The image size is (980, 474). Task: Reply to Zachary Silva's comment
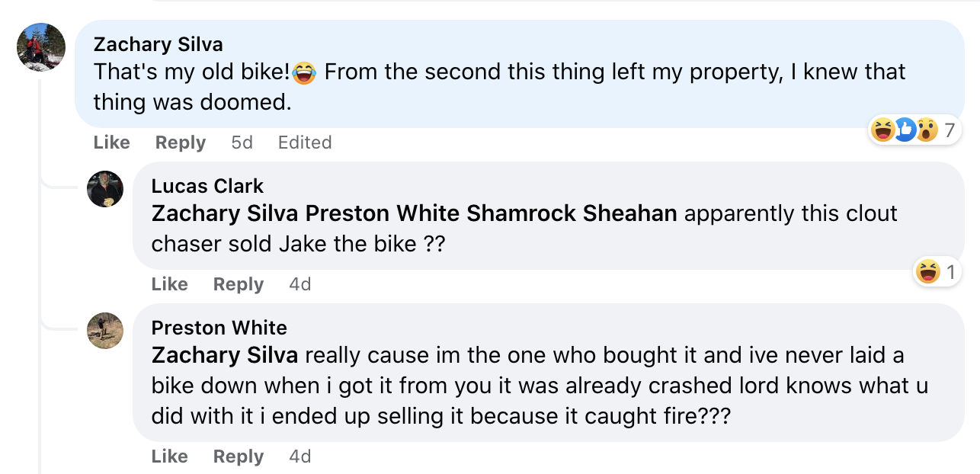[x=180, y=143]
